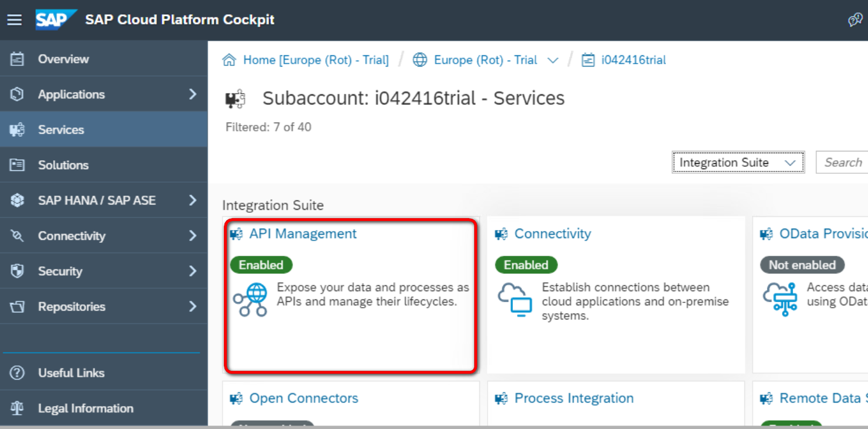The width and height of the screenshot is (868, 429).
Task: Open the feedback icon in header
Action: [x=855, y=20]
